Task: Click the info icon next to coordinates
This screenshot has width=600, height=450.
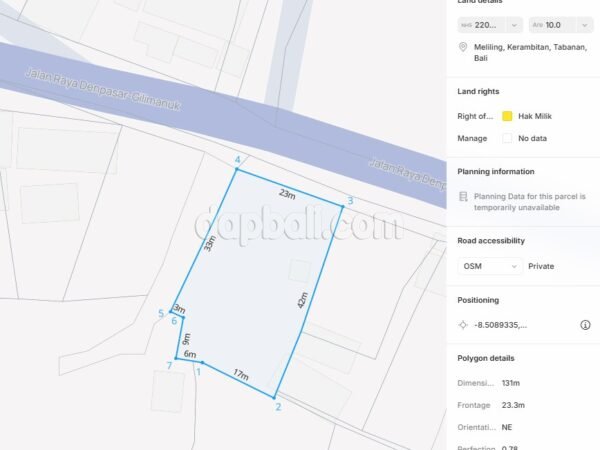Action: pyautogui.click(x=585, y=325)
